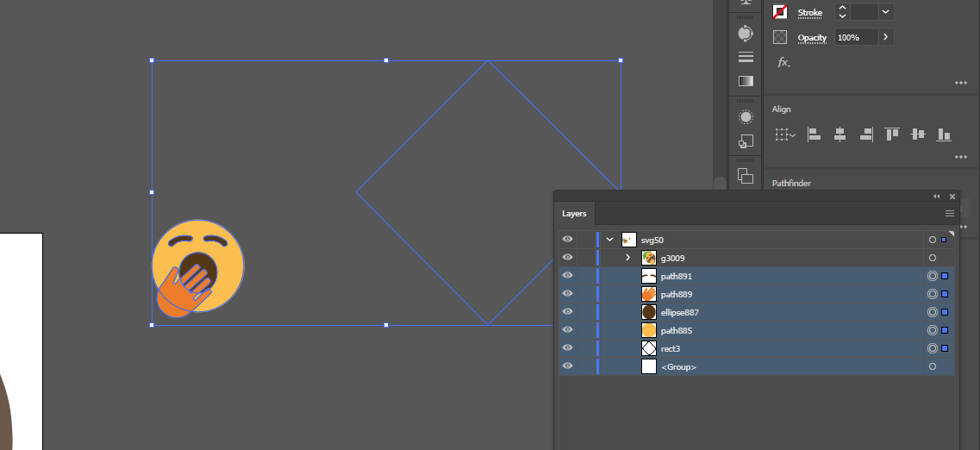Open Stroke panel via Stroke label
980x450 pixels.
click(x=810, y=12)
